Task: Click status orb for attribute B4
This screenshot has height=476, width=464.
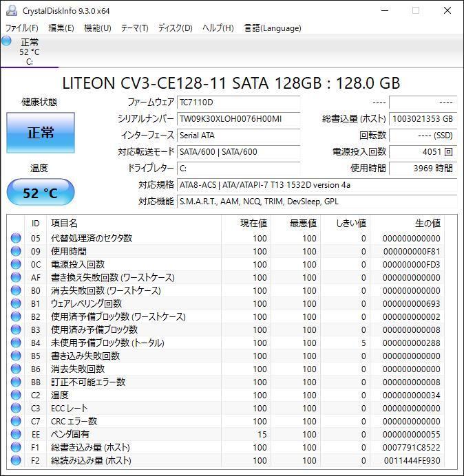Action: tap(16, 343)
